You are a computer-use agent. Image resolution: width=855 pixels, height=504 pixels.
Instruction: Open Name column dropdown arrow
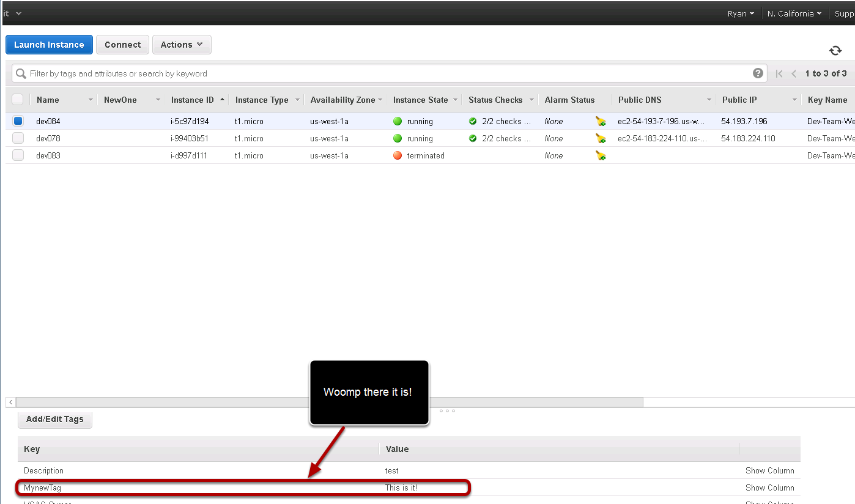pos(91,100)
